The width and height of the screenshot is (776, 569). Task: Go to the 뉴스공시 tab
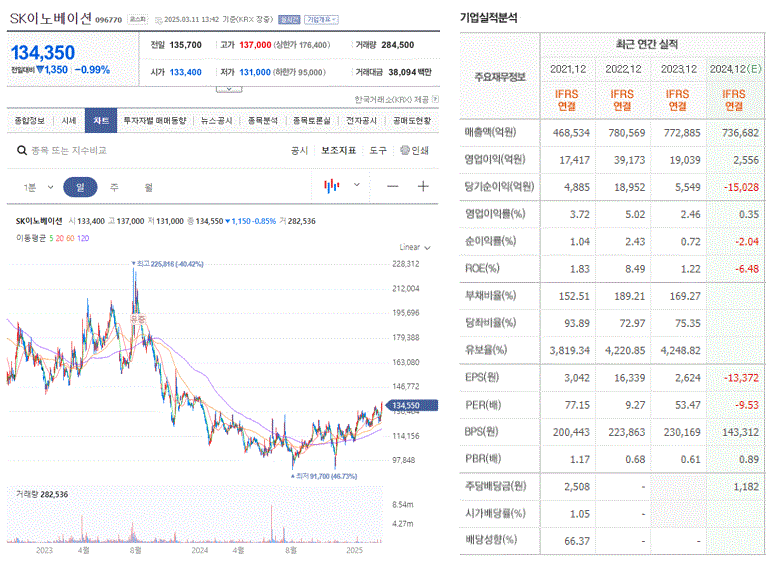[216, 121]
